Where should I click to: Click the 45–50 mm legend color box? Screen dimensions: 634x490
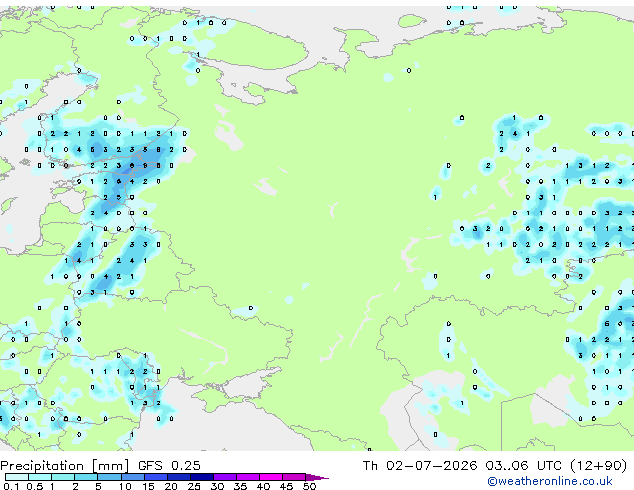294,477
